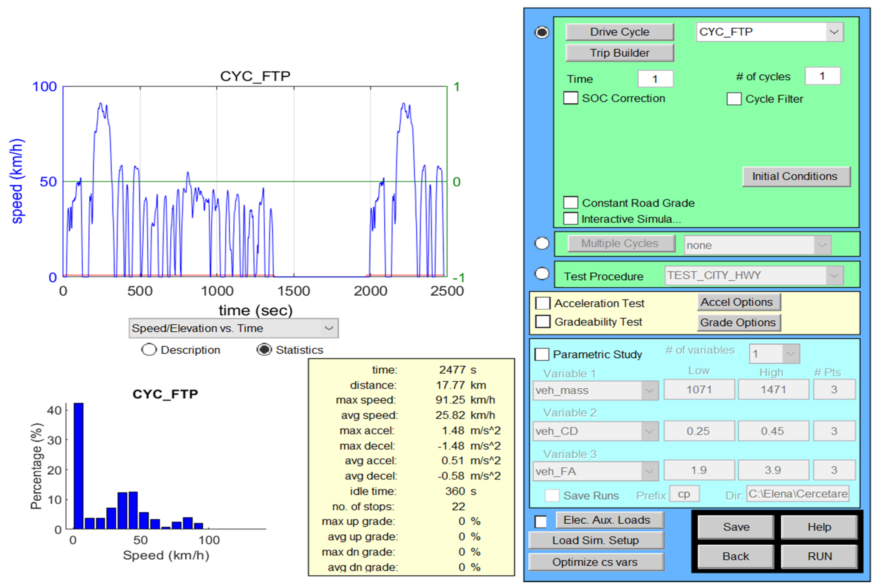Viewport: 877px width, 588px height.
Task: Select the Description radio button
Action: [x=149, y=350]
